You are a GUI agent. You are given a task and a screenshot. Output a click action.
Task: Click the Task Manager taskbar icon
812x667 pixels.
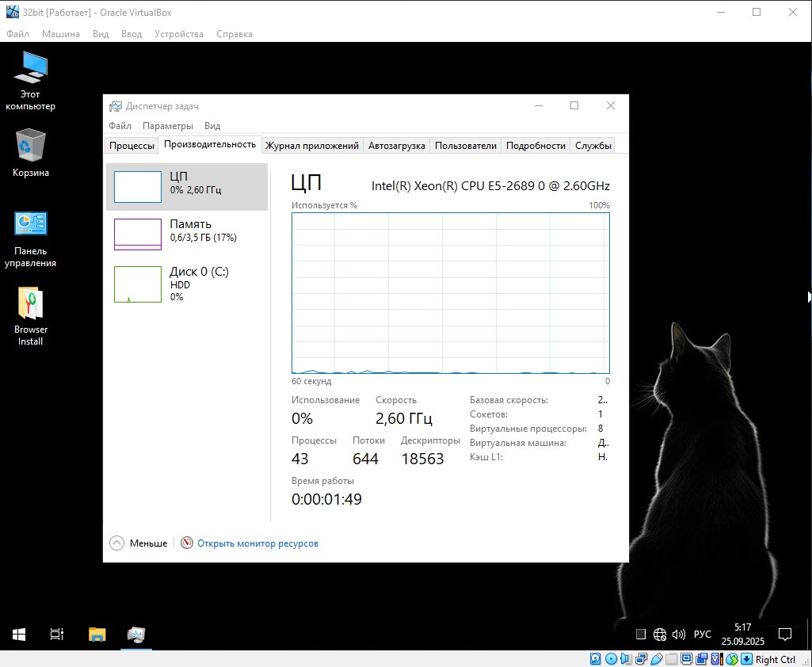[136, 634]
